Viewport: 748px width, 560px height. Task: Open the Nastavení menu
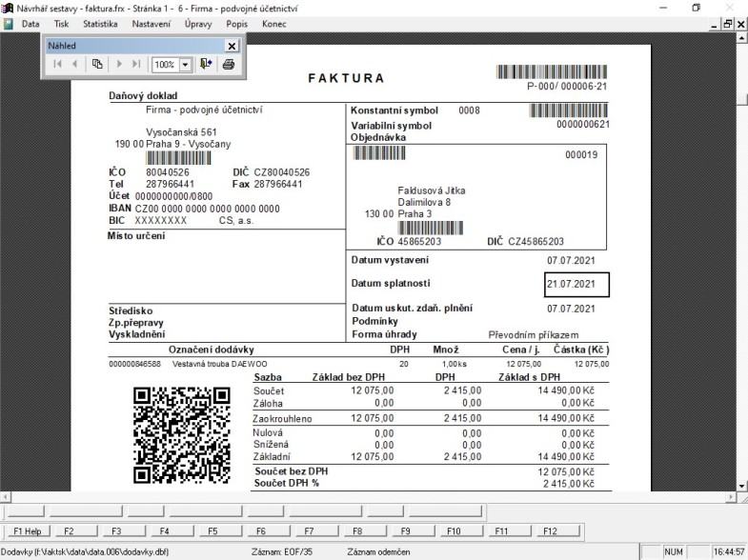[152, 24]
